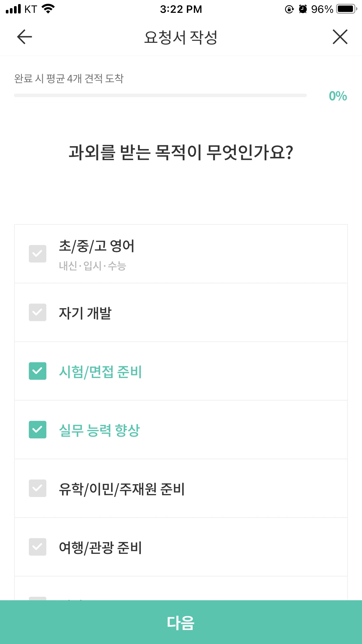Select the 실무 능력 향상 label text
The height and width of the screenshot is (644, 362).
tap(99, 430)
